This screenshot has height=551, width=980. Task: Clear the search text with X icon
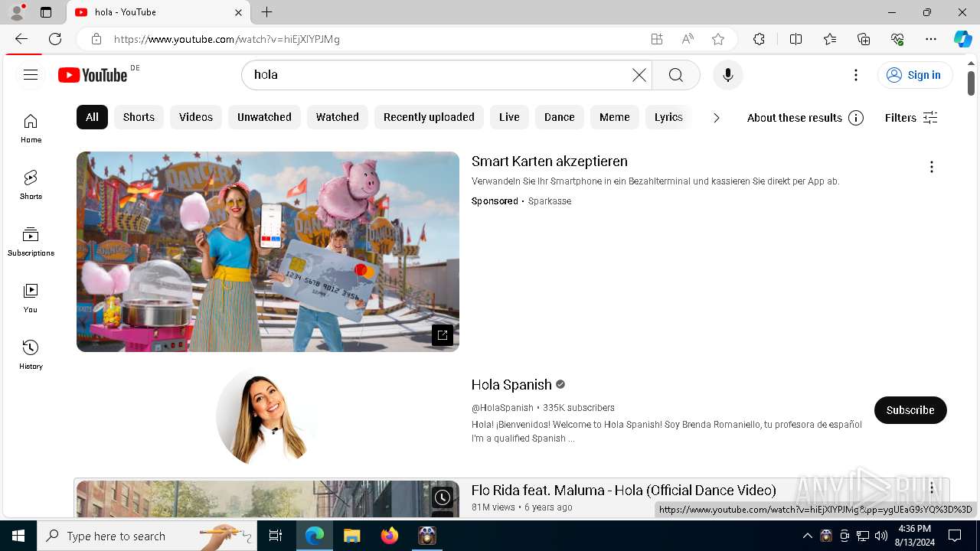point(639,75)
